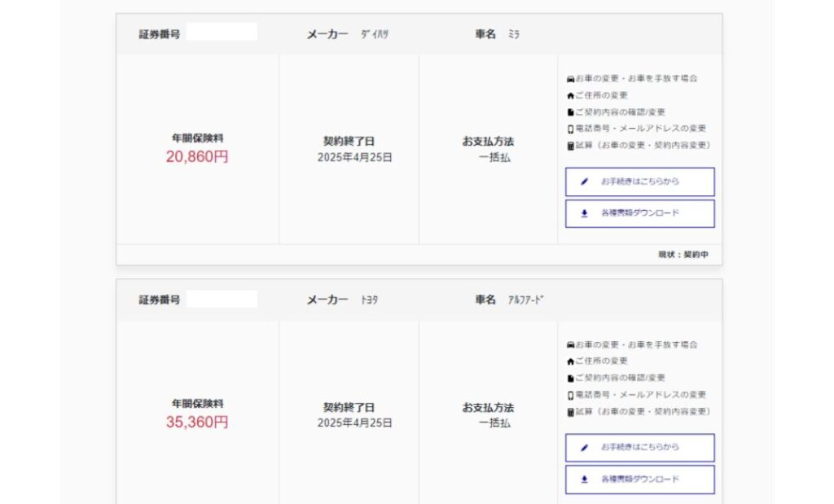Image resolution: width=834 pixels, height=504 pixels.
Task: Open ご契約内容の確認/変更 for the ミラ policy
Action: pos(620,112)
